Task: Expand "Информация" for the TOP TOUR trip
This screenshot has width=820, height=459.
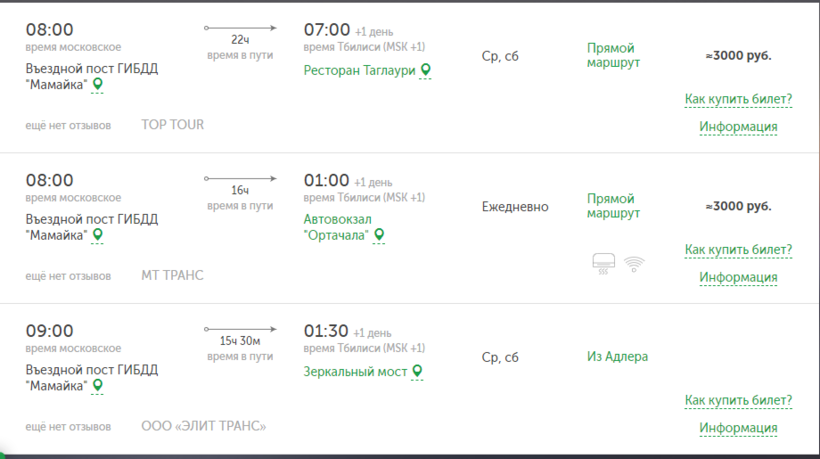Action: click(x=738, y=127)
